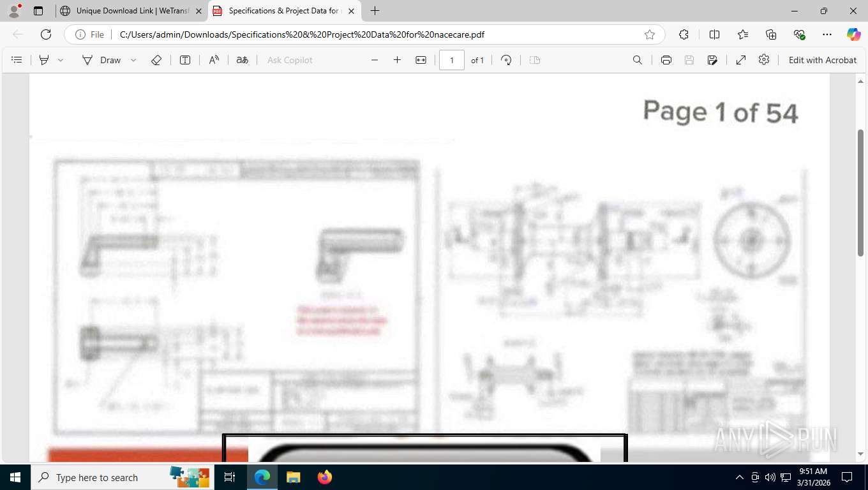This screenshot has width=868, height=490.
Task: Open Task View on the taskbar
Action: 230,477
